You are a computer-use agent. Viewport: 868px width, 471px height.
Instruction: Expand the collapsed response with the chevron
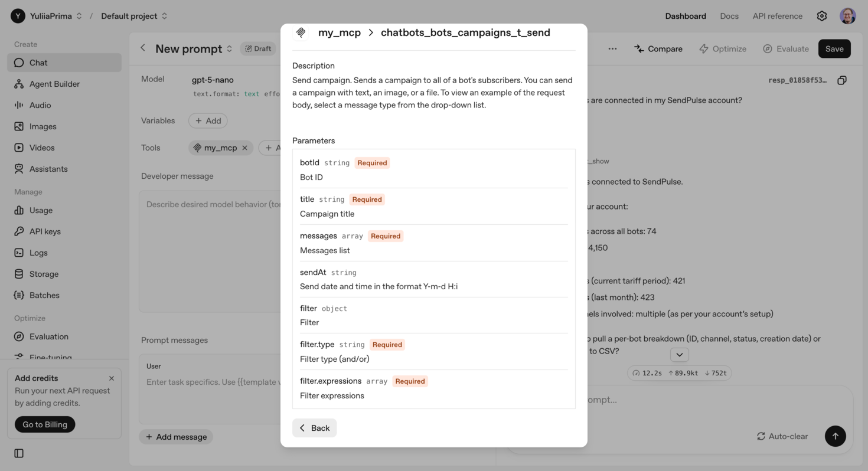click(679, 354)
